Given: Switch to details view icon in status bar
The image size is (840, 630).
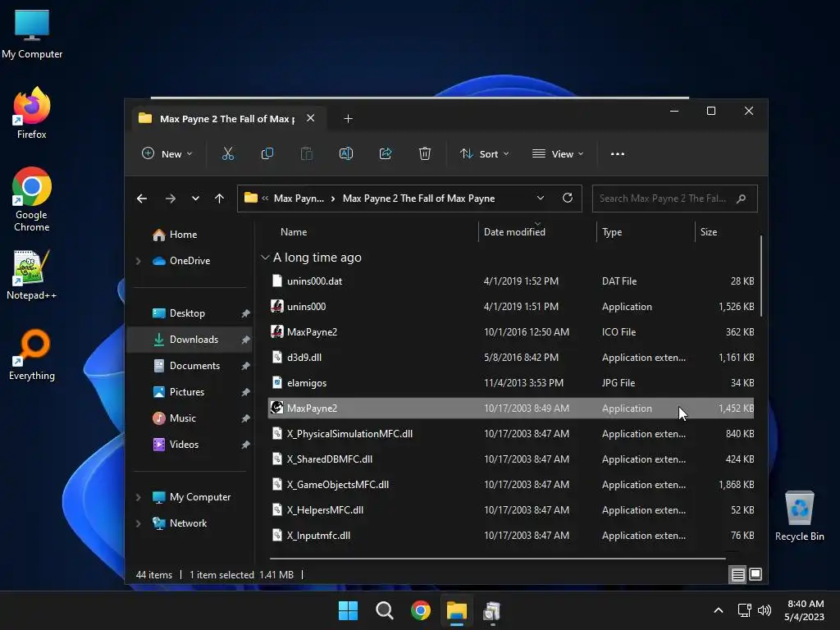Looking at the screenshot, I should (x=737, y=575).
